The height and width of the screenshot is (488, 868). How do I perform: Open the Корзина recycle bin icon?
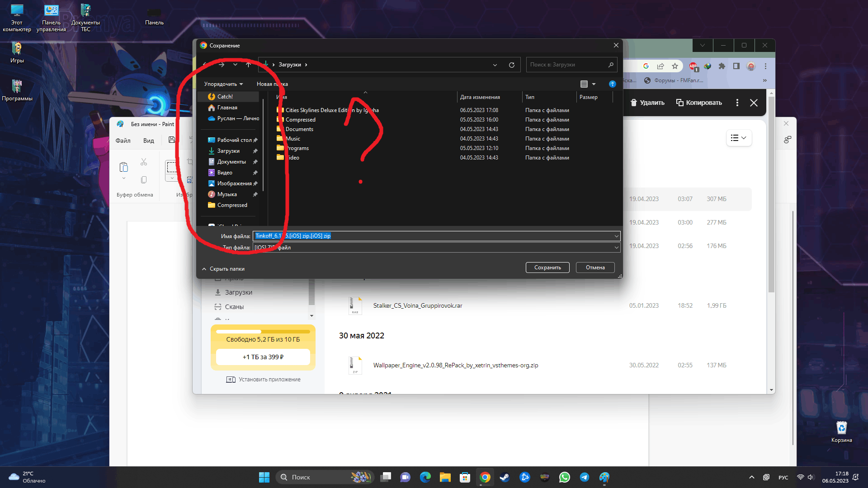tap(841, 428)
